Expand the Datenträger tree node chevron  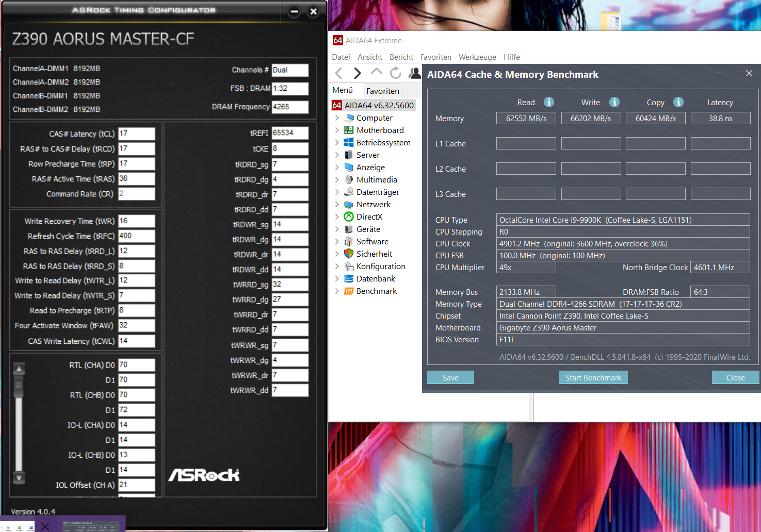[x=337, y=192]
